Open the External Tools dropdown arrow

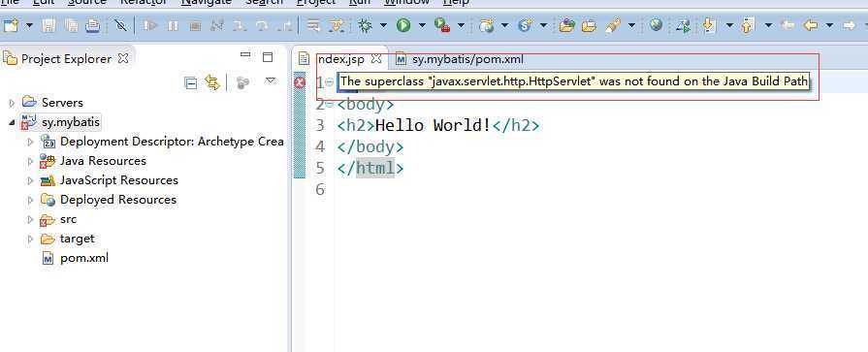461,25
